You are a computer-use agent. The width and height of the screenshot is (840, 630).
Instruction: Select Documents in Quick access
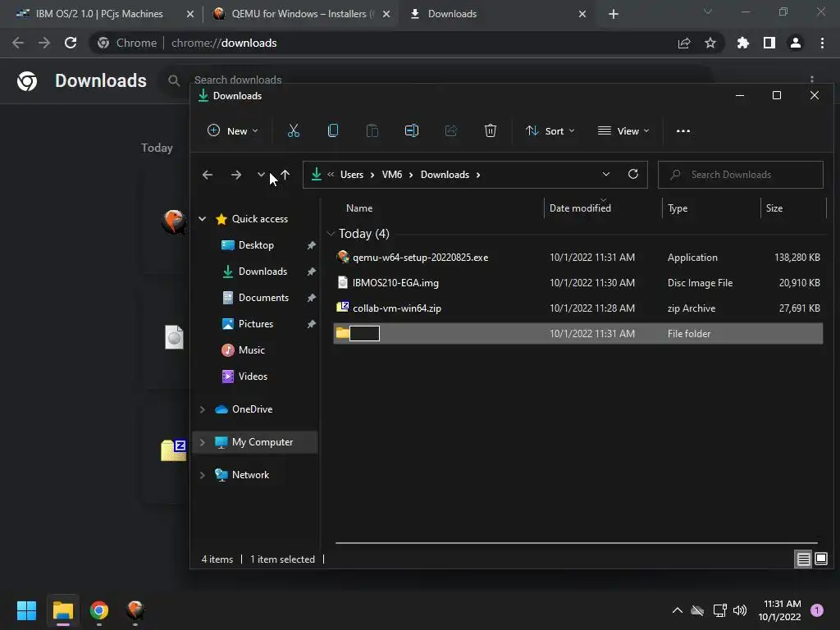click(263, 297)
